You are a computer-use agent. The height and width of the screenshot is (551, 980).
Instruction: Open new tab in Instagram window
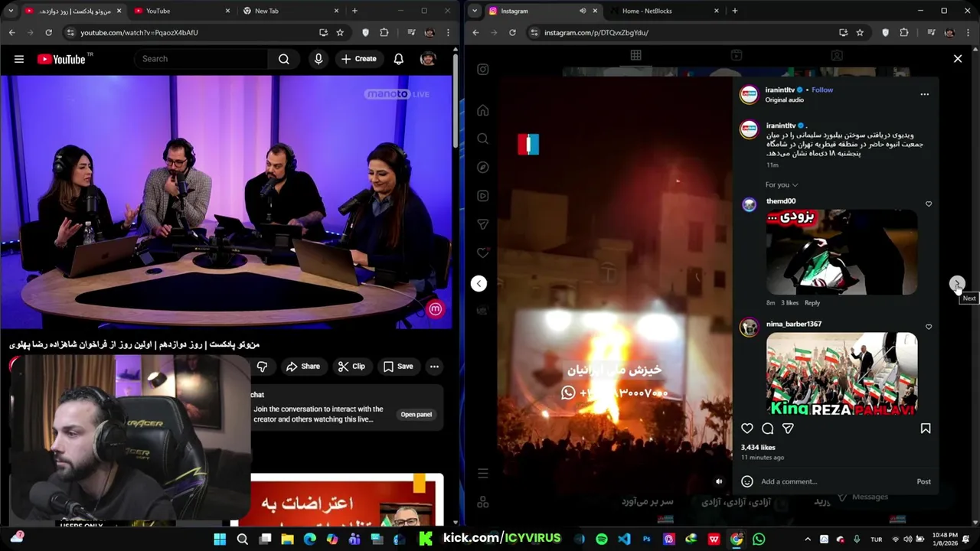point(735,11)
